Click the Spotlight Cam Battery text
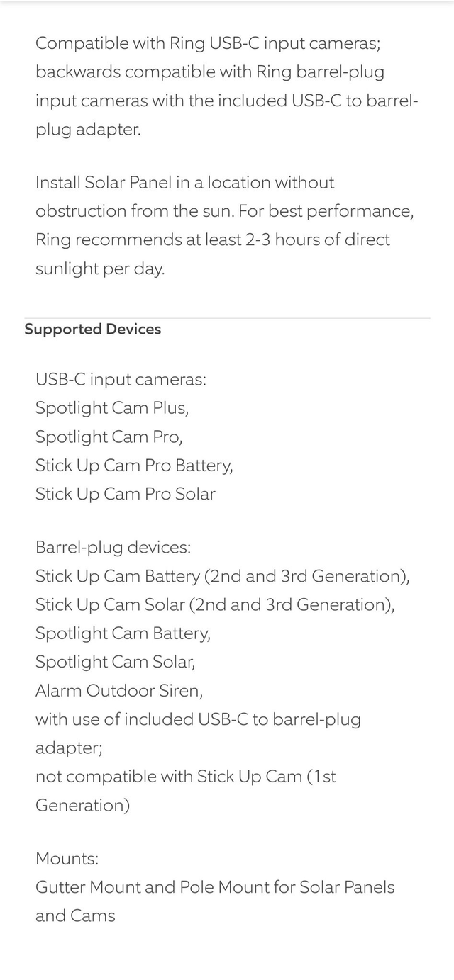Image resolution: width=454 pixels, height=980 pixels. 123,633
